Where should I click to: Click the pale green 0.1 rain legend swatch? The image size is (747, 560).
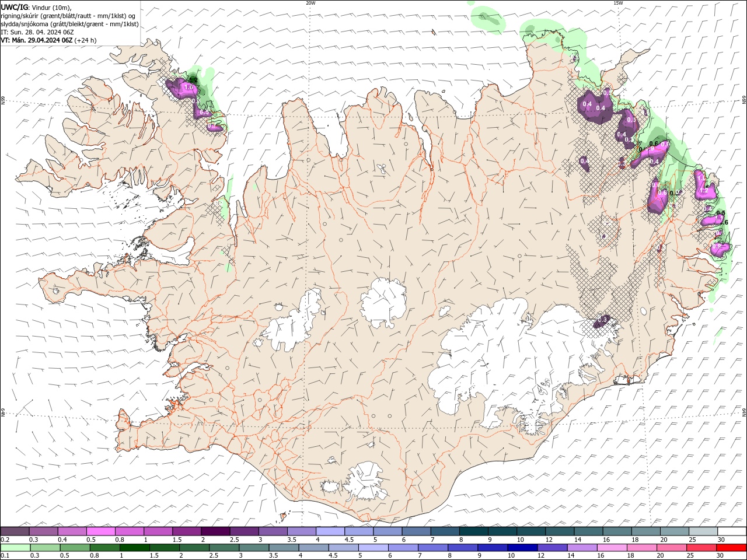16,548
